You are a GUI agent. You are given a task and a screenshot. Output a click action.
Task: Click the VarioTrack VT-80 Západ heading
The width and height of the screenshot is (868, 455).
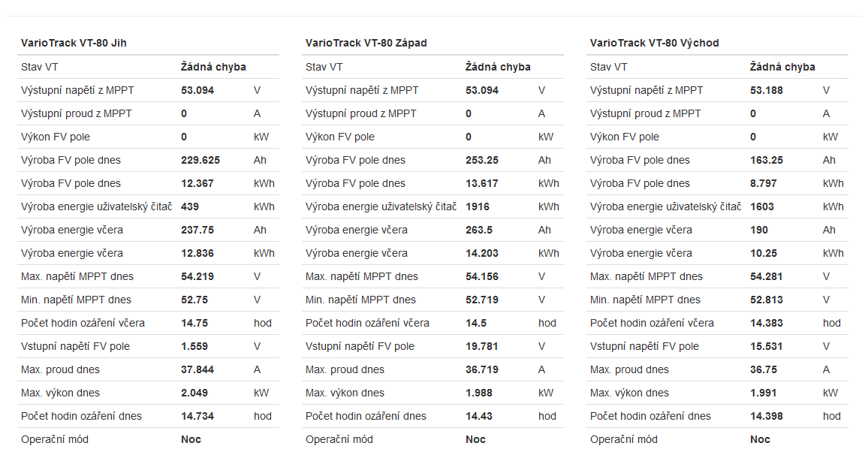click(366, 43)
